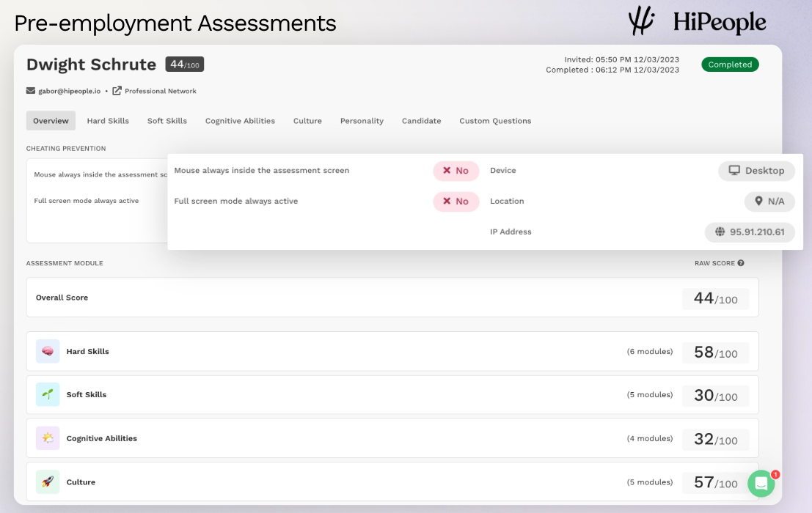Switch to the Personality tab
Screen dimensions: 812x513
click(x=362, y=121)
